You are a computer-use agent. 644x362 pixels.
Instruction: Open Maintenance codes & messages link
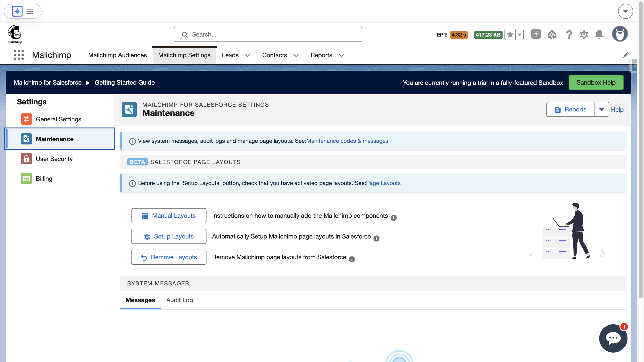click(x=347, y=141)
